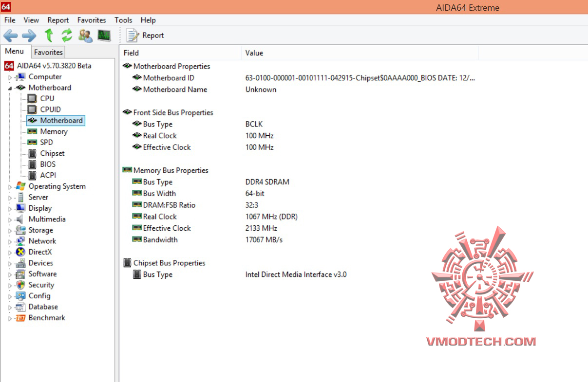Click the Multimedia speaker icon
The image size is (588, 382).
point(20,219)
